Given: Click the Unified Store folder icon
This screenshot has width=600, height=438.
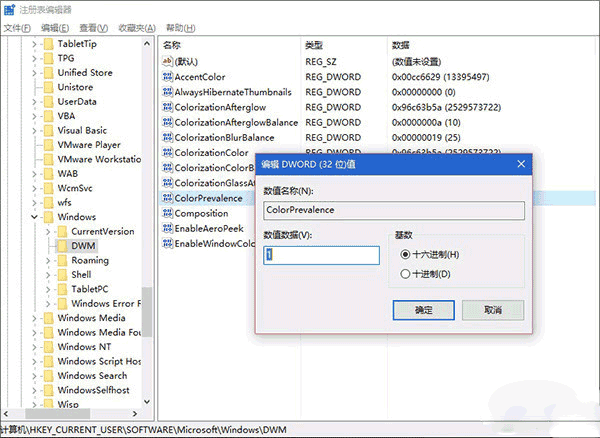Looking at the screenshot, I should click(x=49, y=73).
